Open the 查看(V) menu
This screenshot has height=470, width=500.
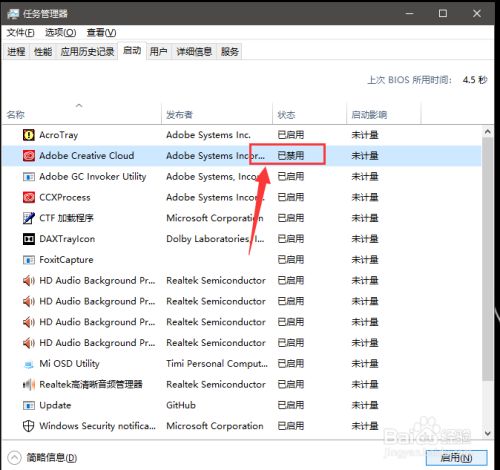101,33
